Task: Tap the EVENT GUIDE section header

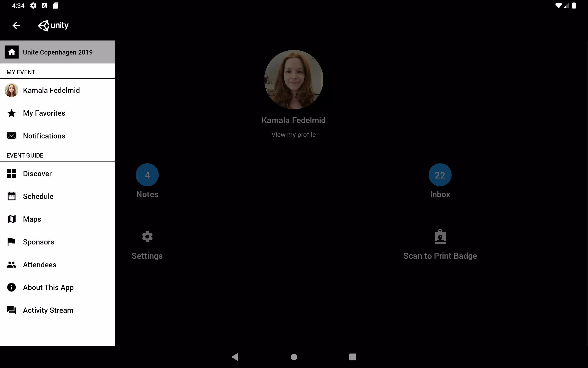Action: (25, 155)
